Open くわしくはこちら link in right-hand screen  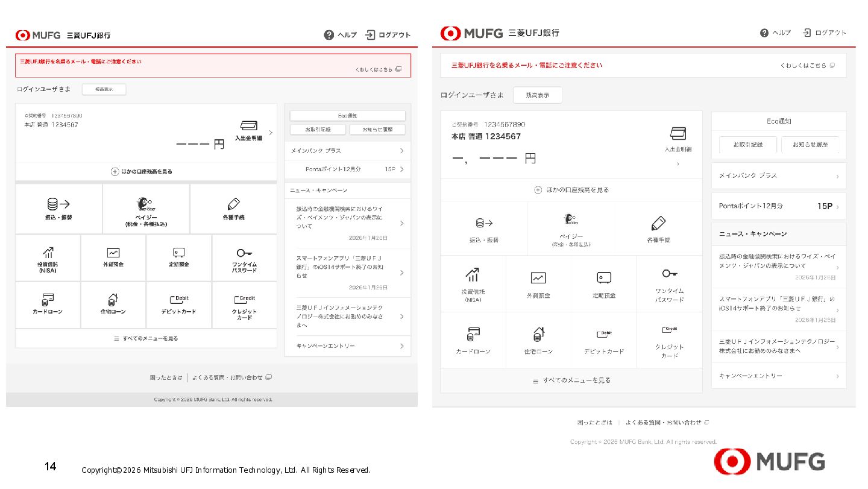pyautogui.click(x=807, y=65)
